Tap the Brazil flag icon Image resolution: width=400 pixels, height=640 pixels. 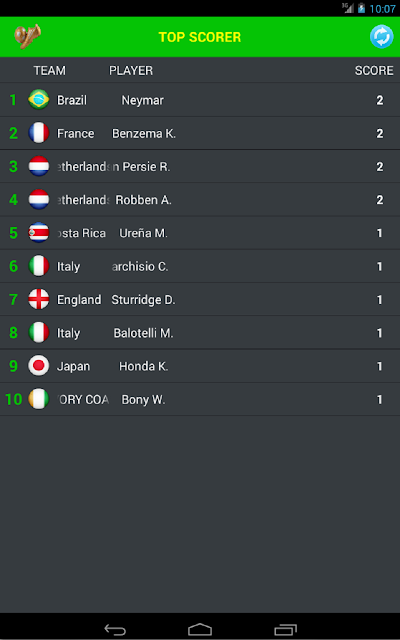pos(39,100)
